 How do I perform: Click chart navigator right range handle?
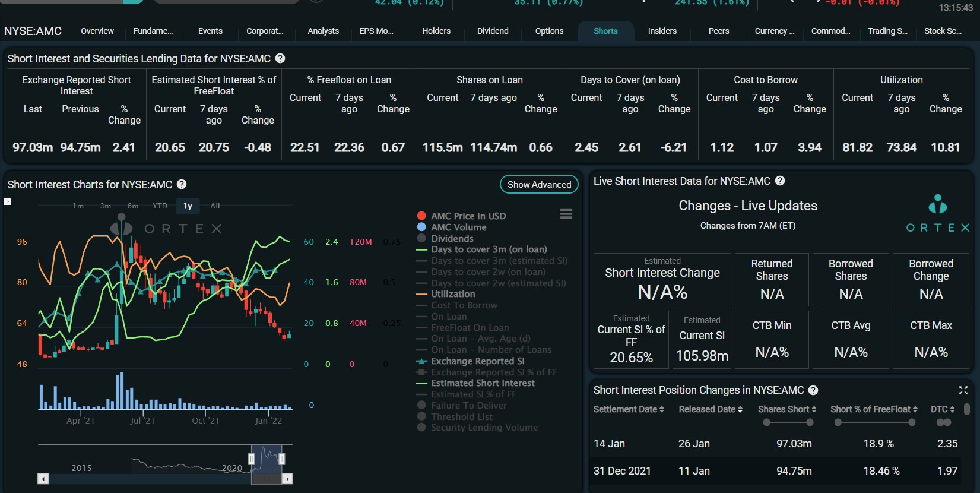click(282, 459)
